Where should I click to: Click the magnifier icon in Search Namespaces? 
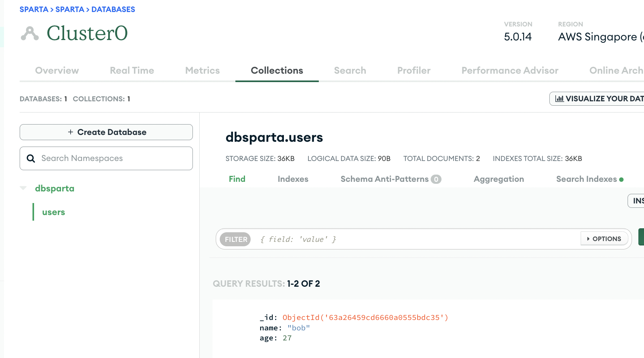pyautogui.click(x=31, y=159)
